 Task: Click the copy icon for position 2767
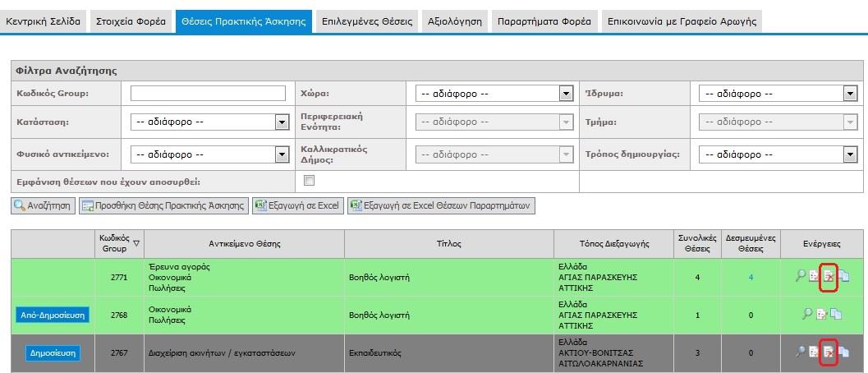click(844, 352)
